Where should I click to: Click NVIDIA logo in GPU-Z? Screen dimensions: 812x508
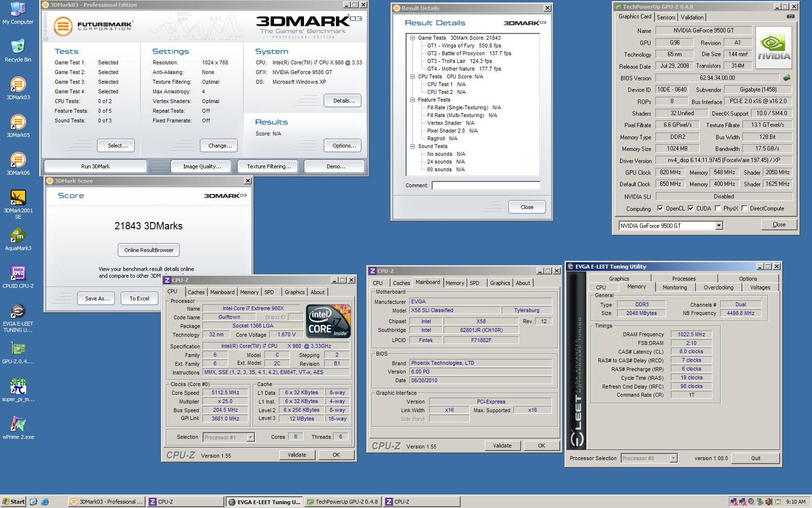(774, 47)
